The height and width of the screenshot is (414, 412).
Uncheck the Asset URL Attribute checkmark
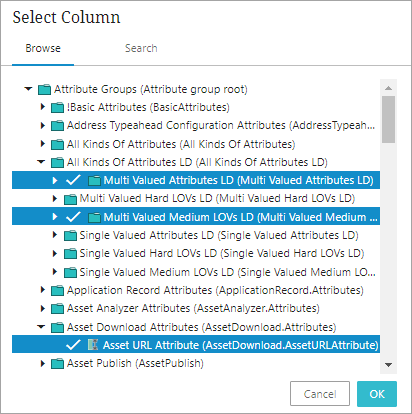pos(73,345)
